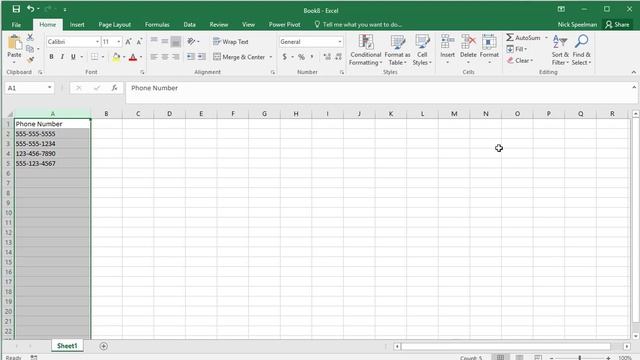Open Cell Styles gallery
The height and width of the screenshot is (360, 640).
coord(422,50)
